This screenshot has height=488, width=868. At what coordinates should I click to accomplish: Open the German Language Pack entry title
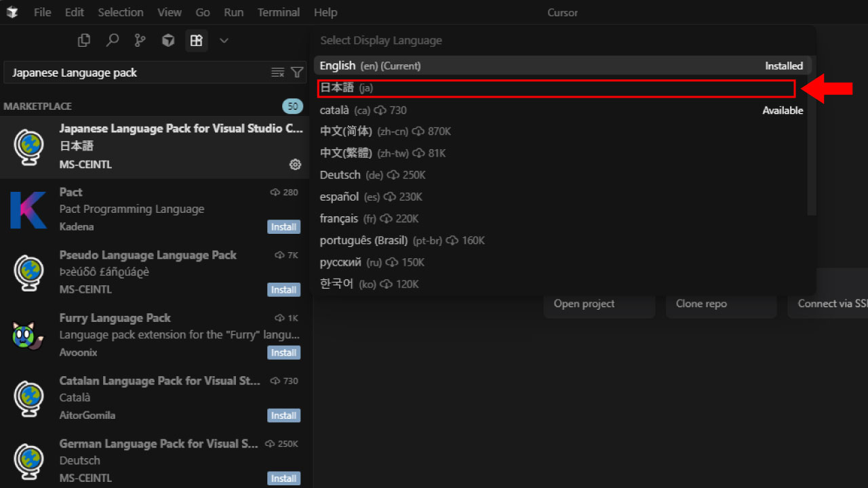(159, 444)
